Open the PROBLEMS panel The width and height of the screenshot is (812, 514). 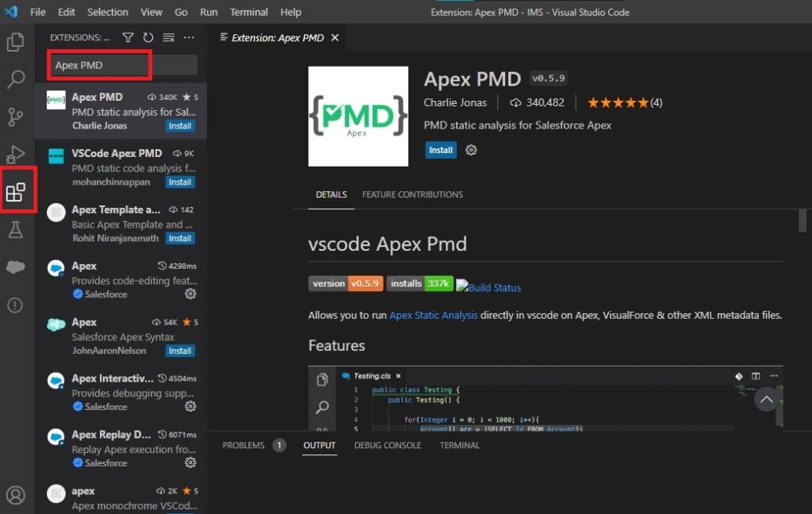(x=243, y=445)
